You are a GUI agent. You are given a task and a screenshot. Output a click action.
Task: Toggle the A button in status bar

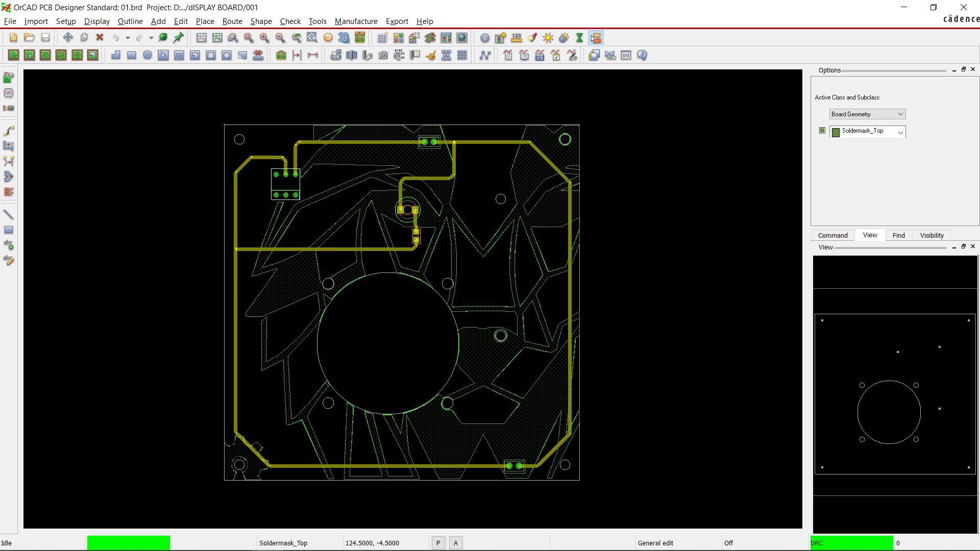point(456,543)
